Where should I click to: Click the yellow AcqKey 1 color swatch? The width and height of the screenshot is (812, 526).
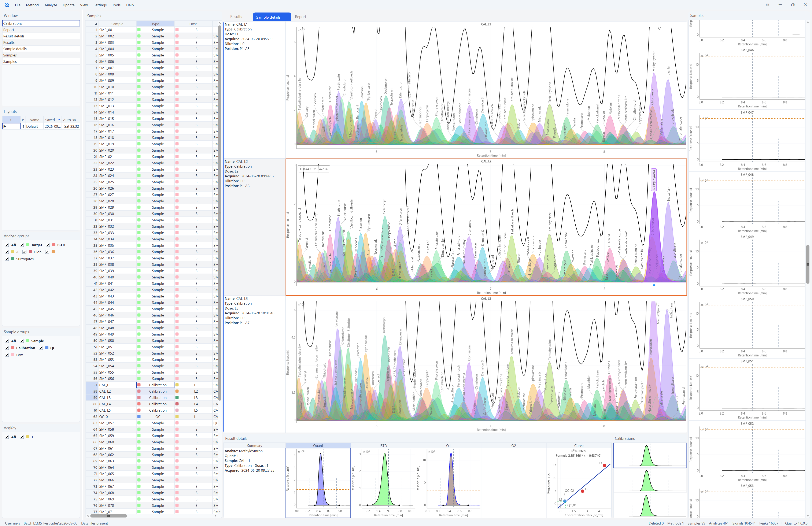click(x=28, y=437)
